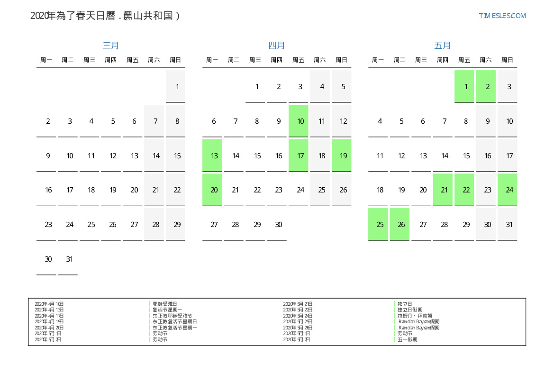Select April 10 highlighted holiday cell
The width and height of the screenshot is (554, 392).
(299, 121)
